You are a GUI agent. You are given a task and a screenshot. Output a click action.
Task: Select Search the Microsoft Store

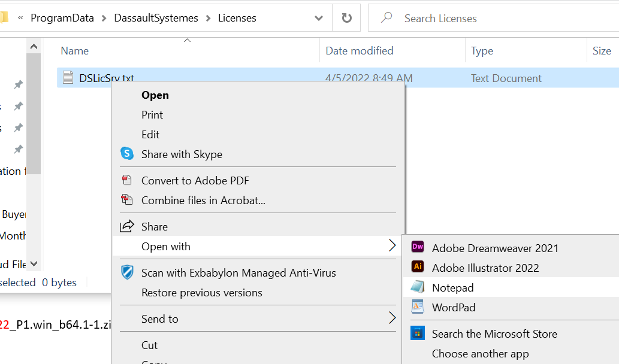(x=494, y=333)
